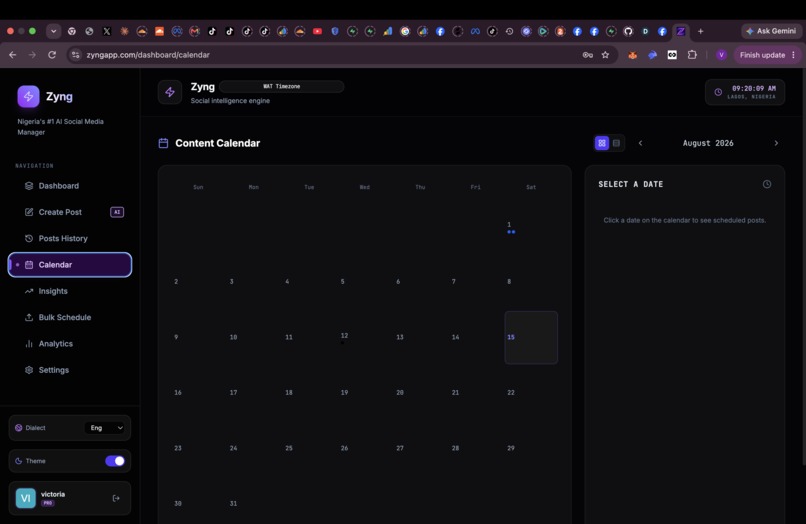
Task: Click the logout icon next to victoria
Action: coord(116,498)
